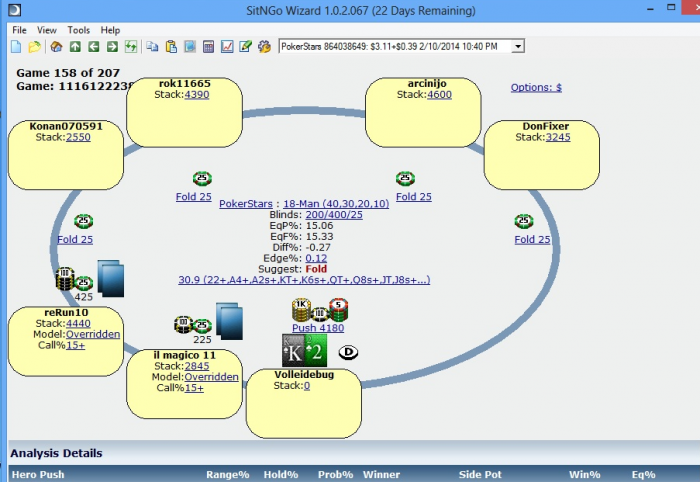Click the 18-Man (40,30,20,10) payout link
The image size is (700, 482).
(336, 204)
